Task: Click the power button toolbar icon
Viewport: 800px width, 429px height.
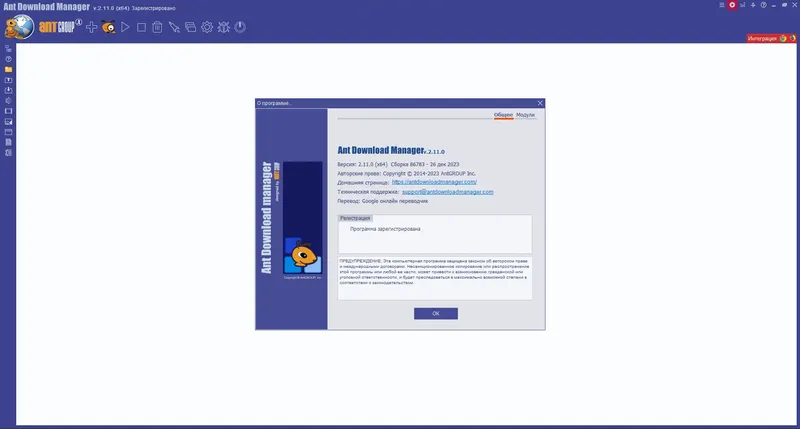Action: (x=240, y=27)
